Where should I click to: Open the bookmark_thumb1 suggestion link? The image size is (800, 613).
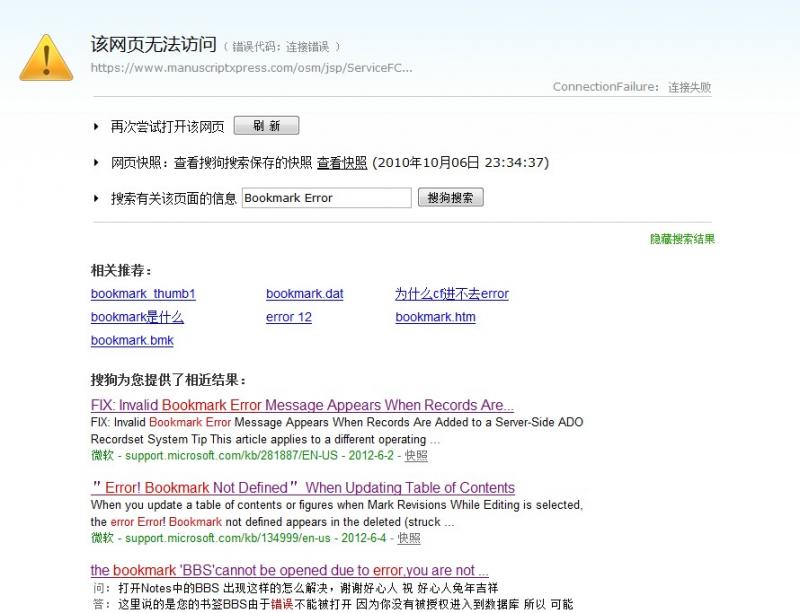click(x=143, y=294)
